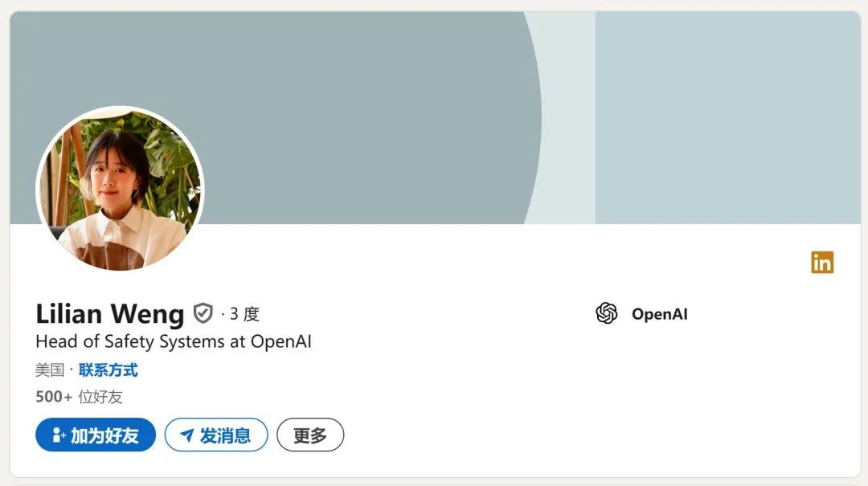Click the add-person icon in 加为好友
Image resolution: width=868 pixels, height=486 pixels.
pyautogui.click(x=59, y=435)
